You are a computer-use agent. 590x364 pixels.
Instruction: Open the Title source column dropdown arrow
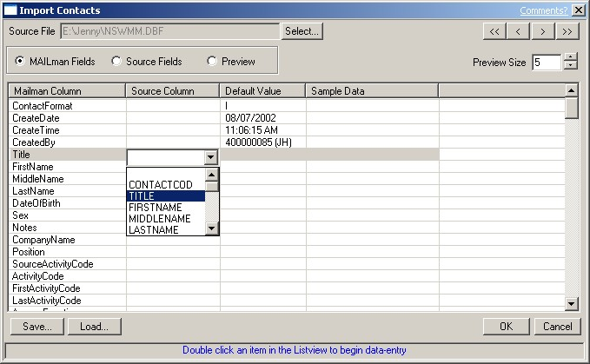click(209, 157)
